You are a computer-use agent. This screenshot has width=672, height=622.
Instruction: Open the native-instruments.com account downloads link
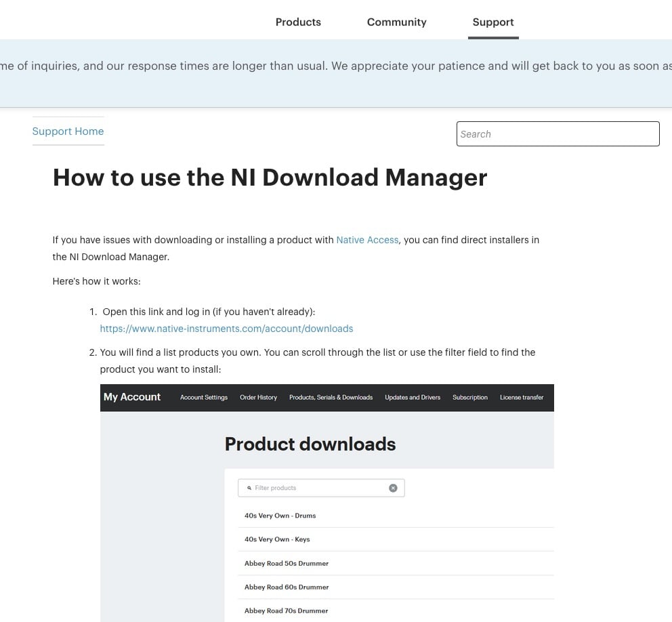(226, 329)
